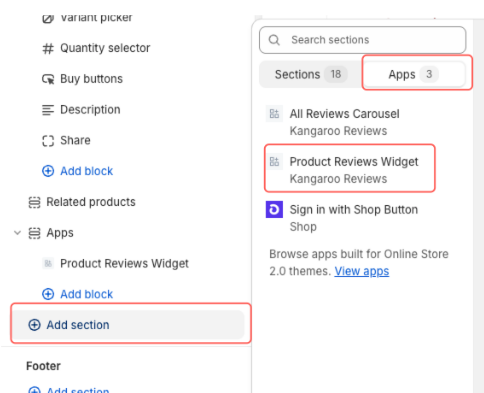Select the Buy buttons block
The image size is (484, 393).
pyautogui.click(x=91, y=79)
